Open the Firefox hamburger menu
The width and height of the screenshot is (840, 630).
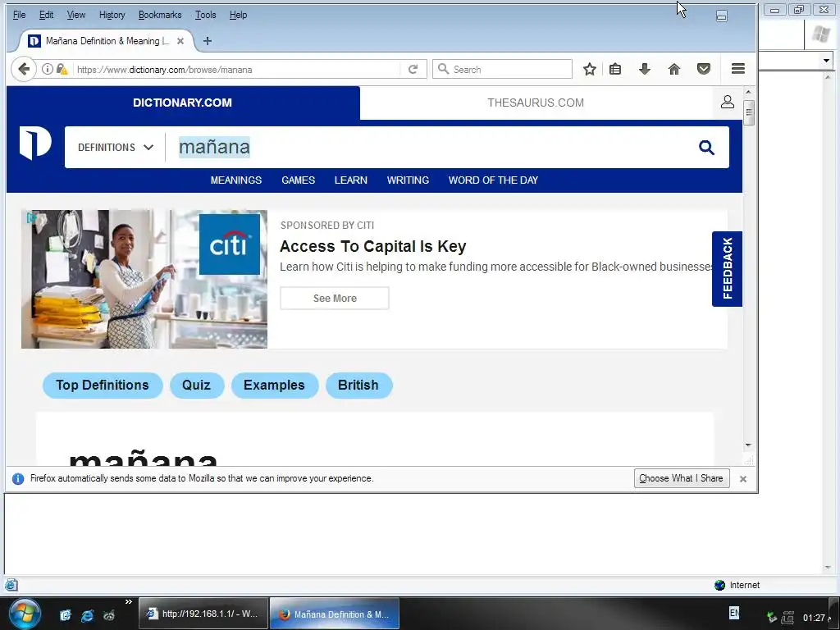click(738, 69)
